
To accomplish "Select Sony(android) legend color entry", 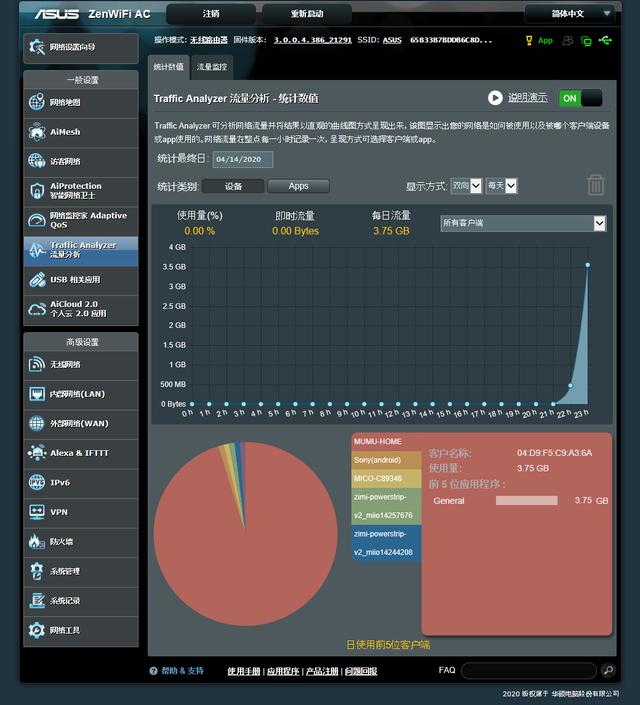I will pyautogui.click(x=386, y=460).
